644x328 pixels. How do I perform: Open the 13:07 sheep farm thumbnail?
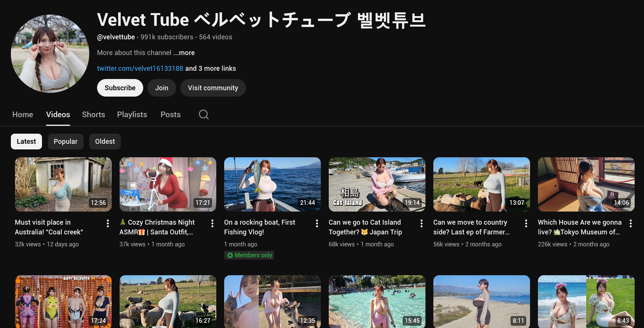[x=482, y=184]
